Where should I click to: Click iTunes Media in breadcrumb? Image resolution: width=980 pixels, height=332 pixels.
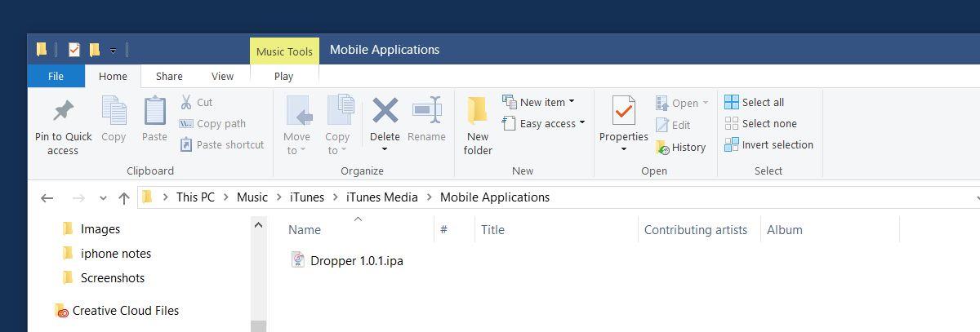pos(382,197)
